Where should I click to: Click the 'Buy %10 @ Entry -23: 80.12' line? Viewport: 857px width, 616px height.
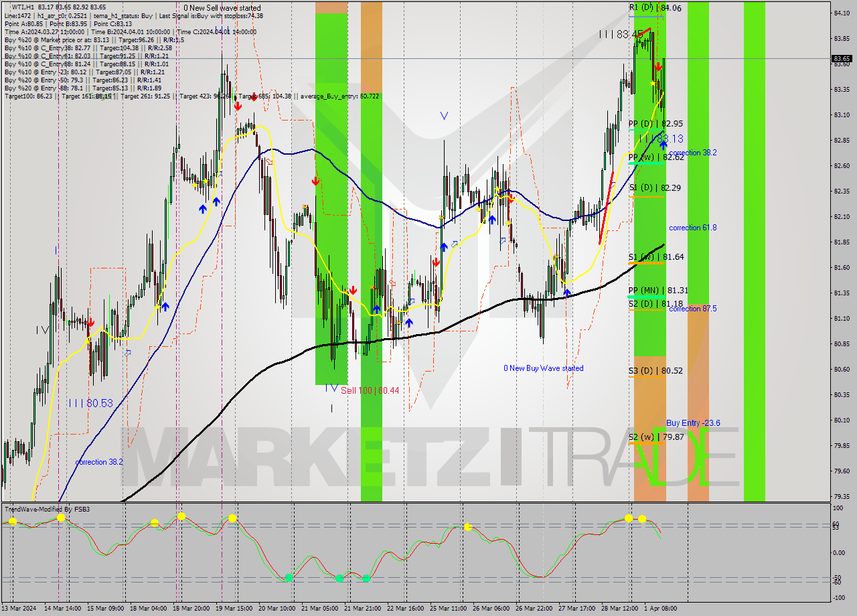point(84,72)
